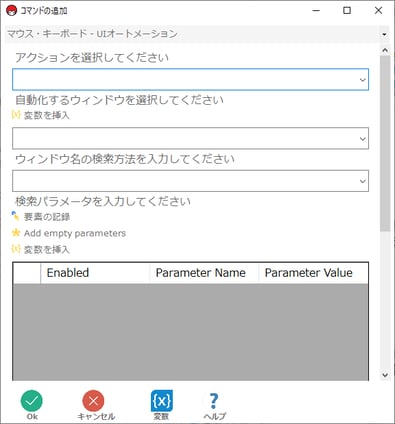Click the 要素の記録 link
This screenshot has width=395, height=424.
[41, 217]
